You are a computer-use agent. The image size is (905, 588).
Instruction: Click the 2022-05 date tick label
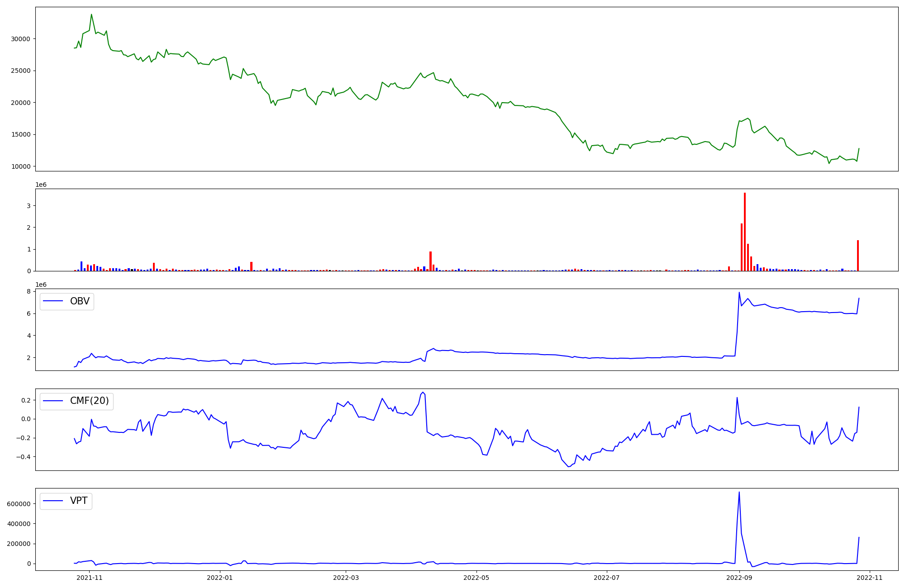tap(476, 578)
